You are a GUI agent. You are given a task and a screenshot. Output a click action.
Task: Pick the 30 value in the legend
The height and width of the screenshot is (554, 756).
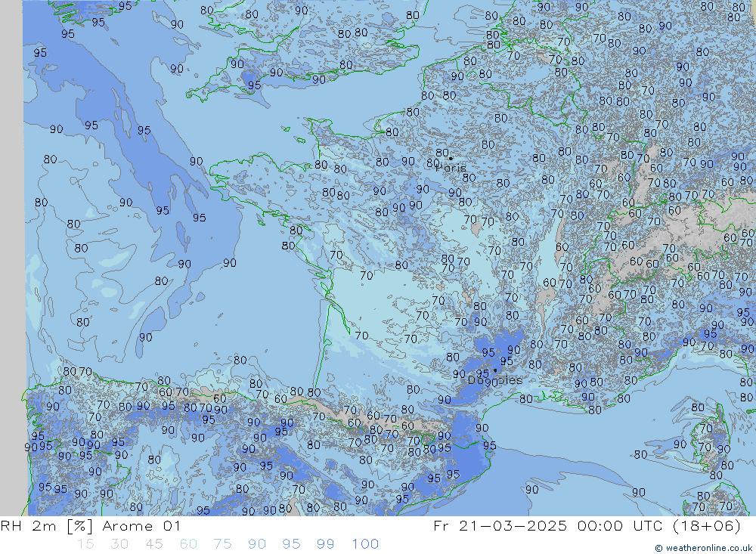click(x=119, y=544)
